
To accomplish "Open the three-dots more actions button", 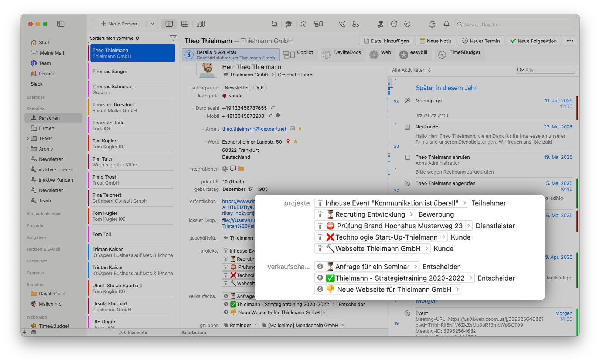I will click(570, 41).
